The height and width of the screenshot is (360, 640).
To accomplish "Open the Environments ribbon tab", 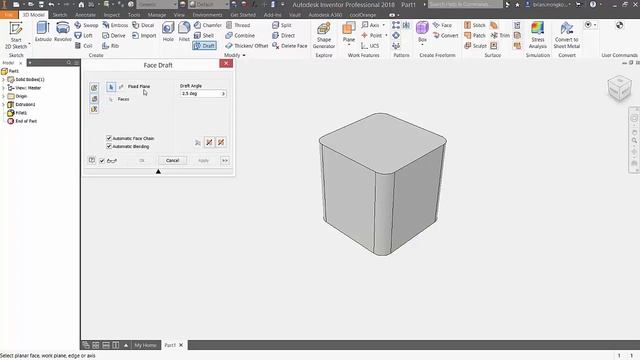I will pyautogui.click(x=207, y=15).
